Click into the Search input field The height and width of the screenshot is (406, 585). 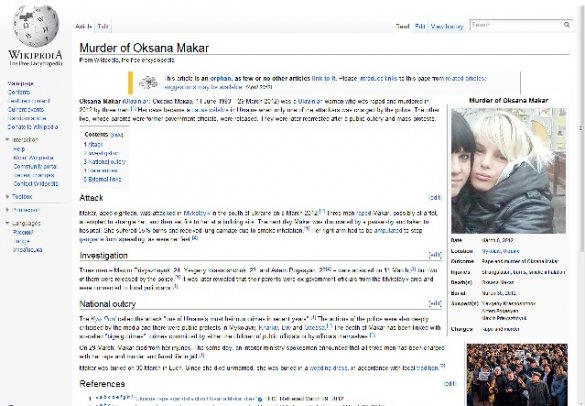pos(516,25)
